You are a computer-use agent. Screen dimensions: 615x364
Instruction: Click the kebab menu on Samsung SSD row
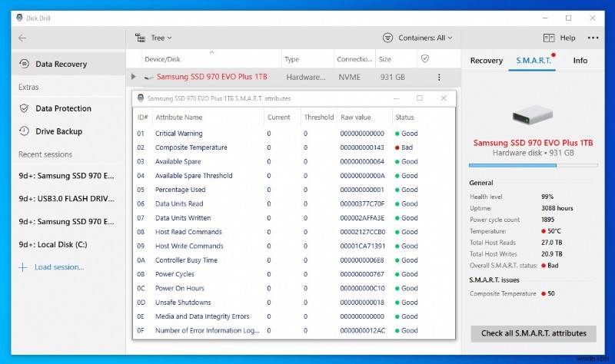pyautogui.click(x=439, y=78)
